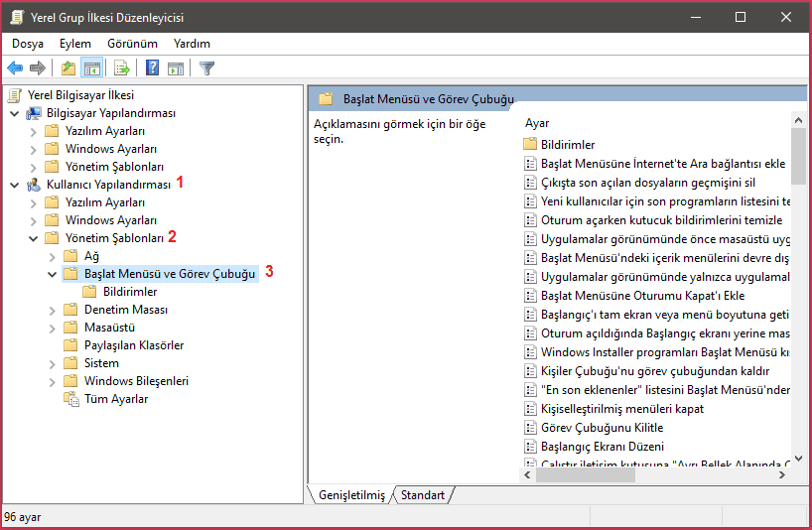Collapse the Başlat Menüsü ve Görev Çubuğu node

tap(52, 274)
